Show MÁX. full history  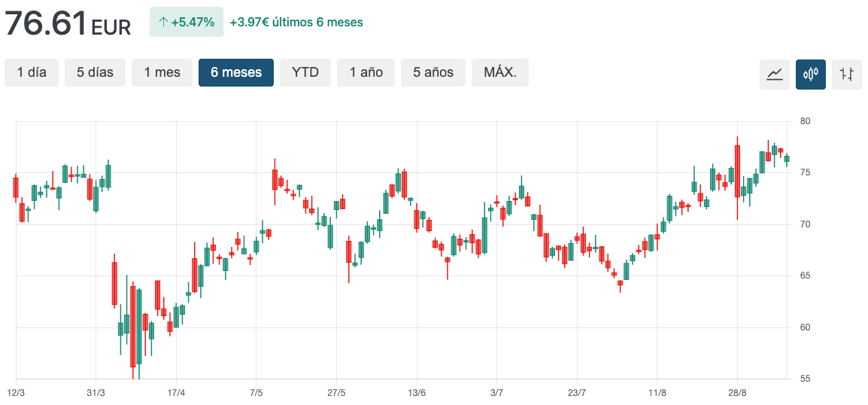coord(500,72)
